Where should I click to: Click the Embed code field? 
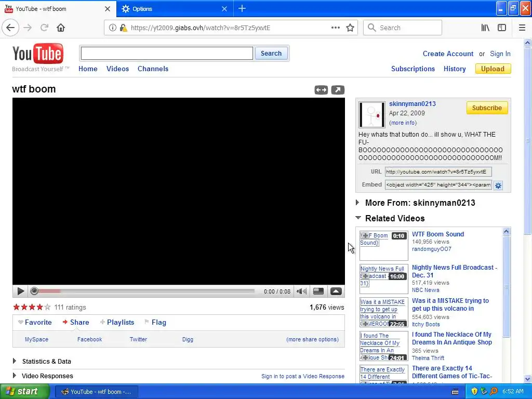coord(438,185)
